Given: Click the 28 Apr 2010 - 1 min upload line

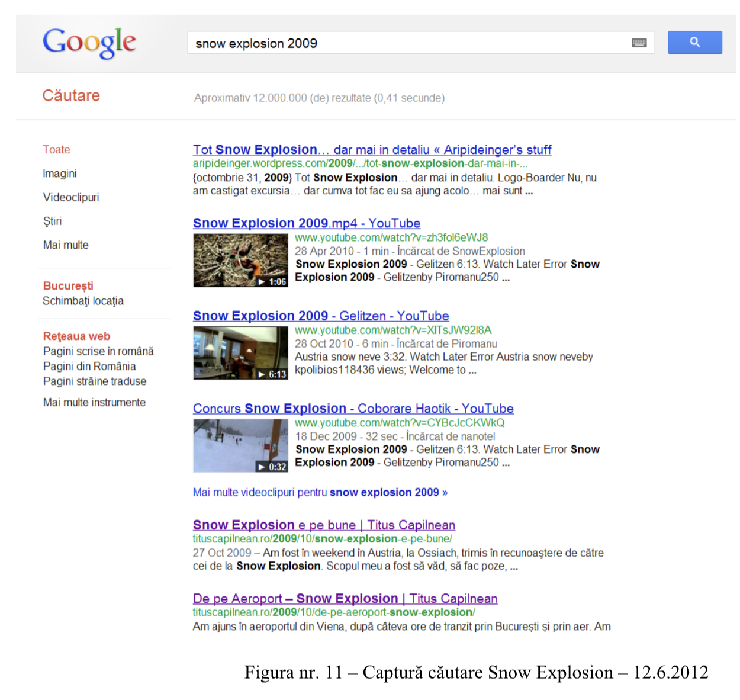Looking at the screenshot, I should [410, 251].
